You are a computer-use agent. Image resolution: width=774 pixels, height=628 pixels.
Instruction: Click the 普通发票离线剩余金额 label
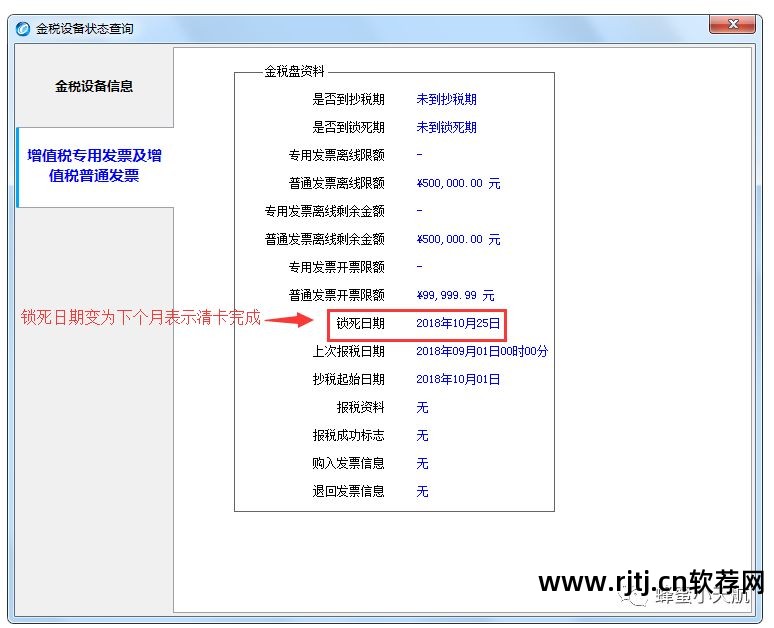pyautogui.click(x=324, y=239)
